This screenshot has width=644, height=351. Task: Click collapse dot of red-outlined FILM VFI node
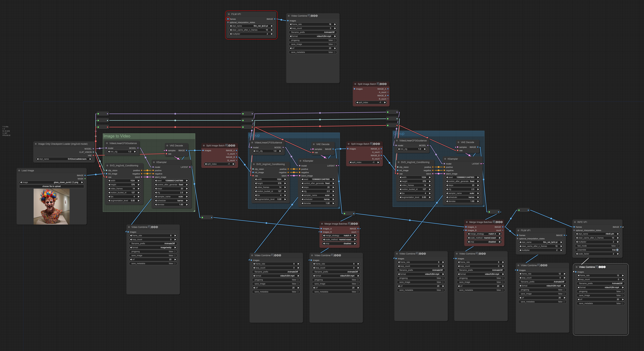click(x=229, y=14)
